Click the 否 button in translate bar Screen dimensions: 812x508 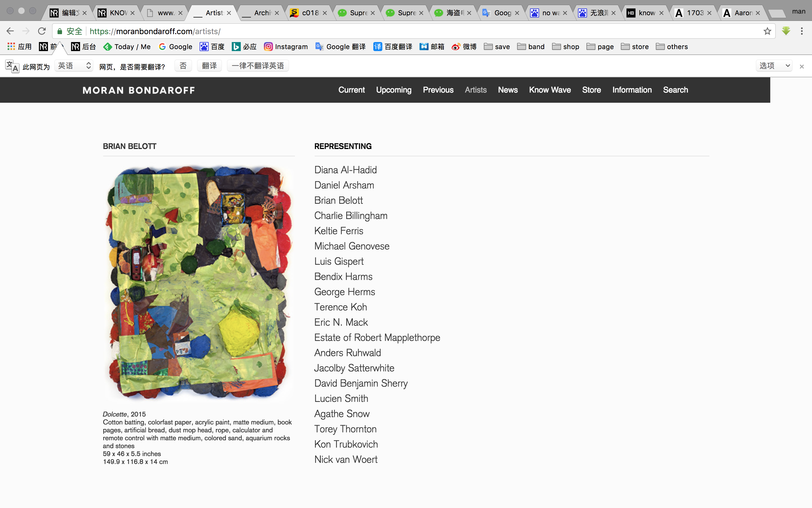pos(183,65)
